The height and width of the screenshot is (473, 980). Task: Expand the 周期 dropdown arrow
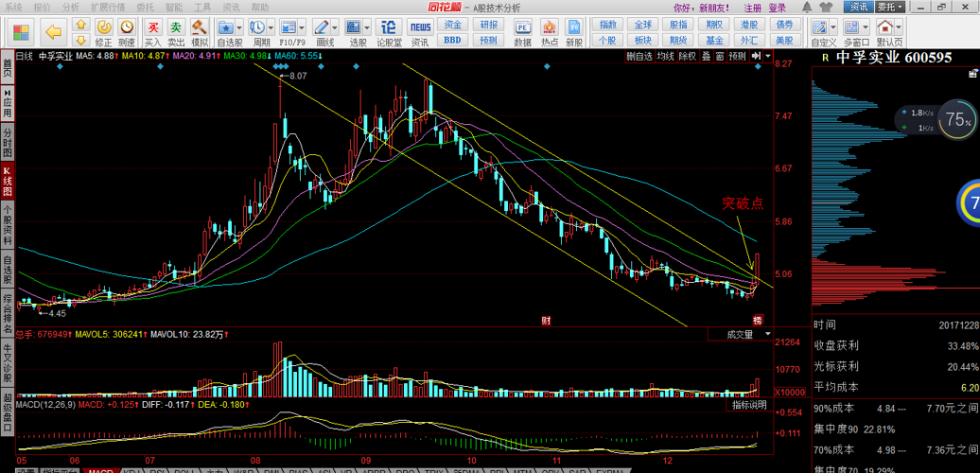271,27
